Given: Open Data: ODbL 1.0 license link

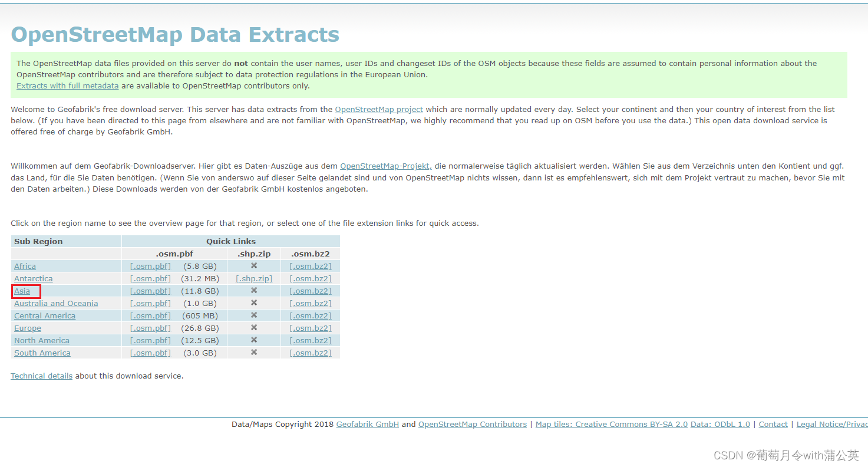Looking at the screenshot, I should tap(720, 425).
